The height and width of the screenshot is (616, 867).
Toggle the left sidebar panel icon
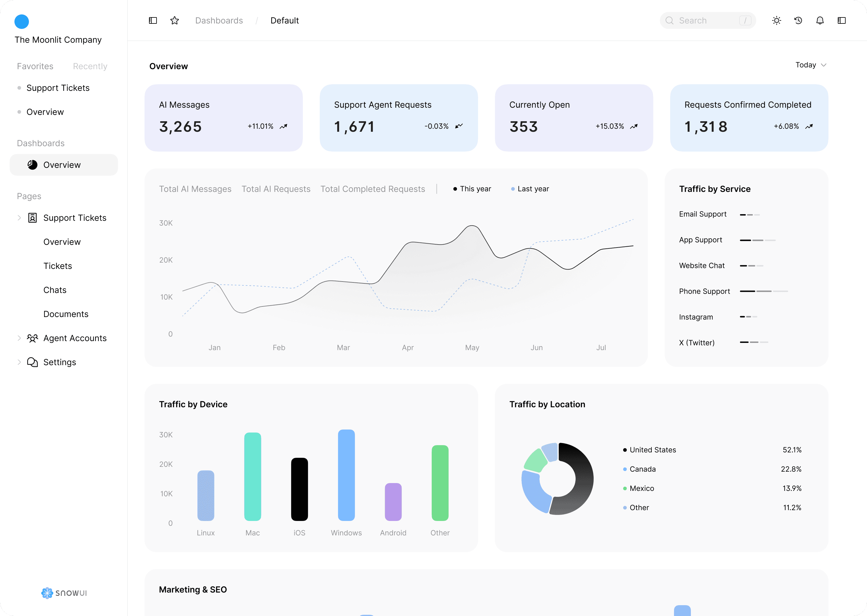click(x=153, y=20)
